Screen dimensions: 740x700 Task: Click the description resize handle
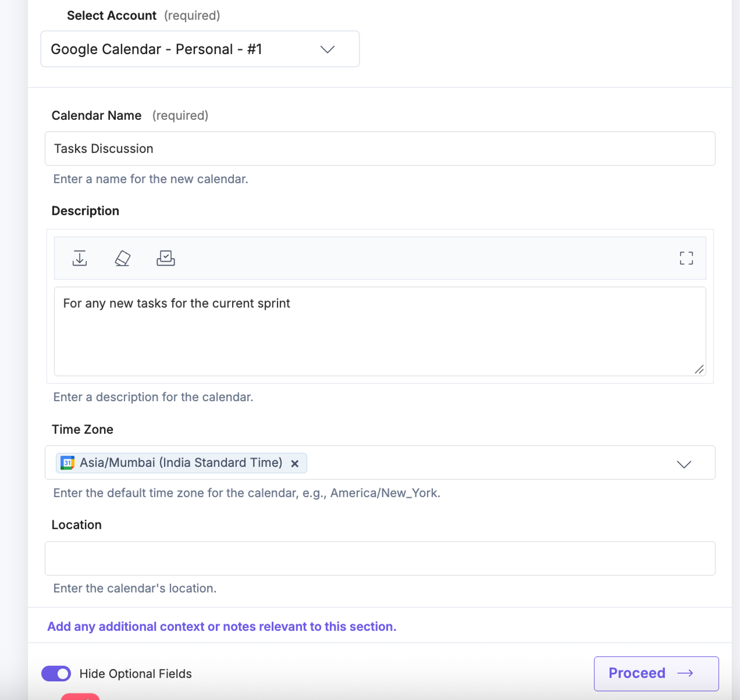699,369
